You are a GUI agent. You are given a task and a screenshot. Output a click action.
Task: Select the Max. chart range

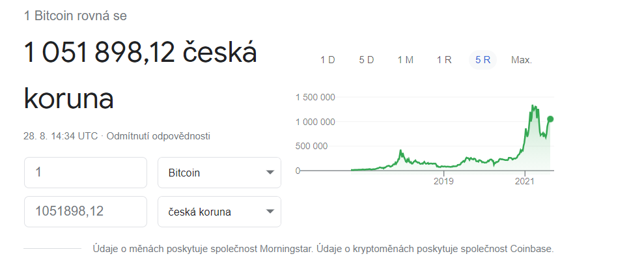pos(522,60)
